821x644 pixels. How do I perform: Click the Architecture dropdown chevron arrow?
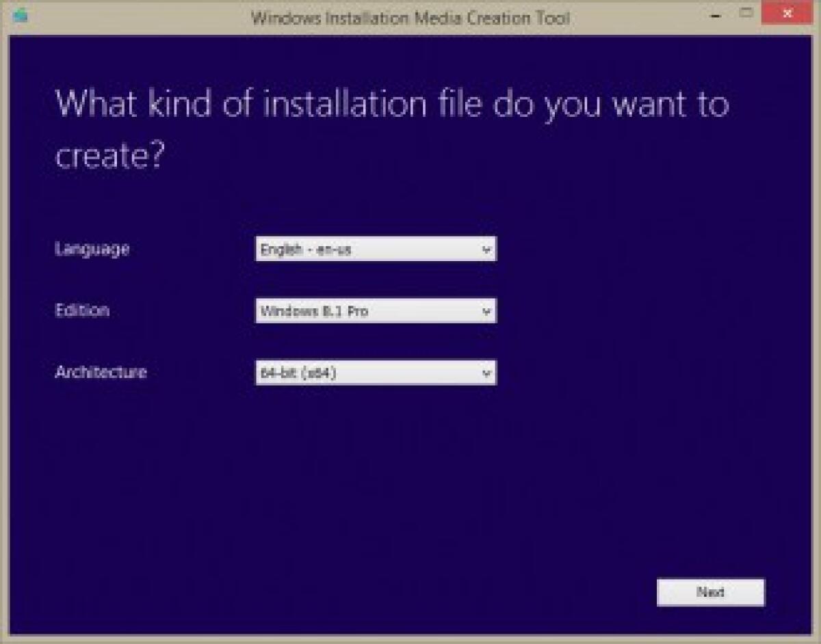click(486, 373)
